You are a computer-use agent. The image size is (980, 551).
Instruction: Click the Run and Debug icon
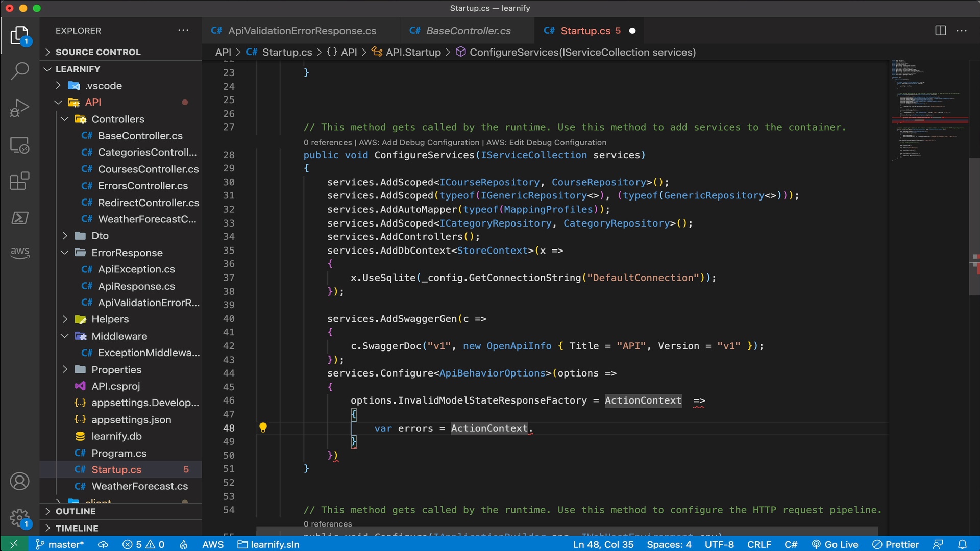[19, 107]
